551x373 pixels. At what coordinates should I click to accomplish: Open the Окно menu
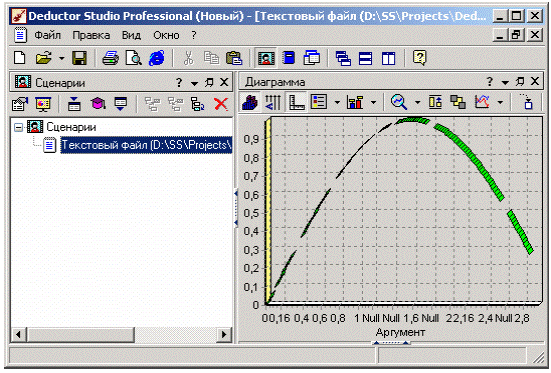[x=166, y=35]
